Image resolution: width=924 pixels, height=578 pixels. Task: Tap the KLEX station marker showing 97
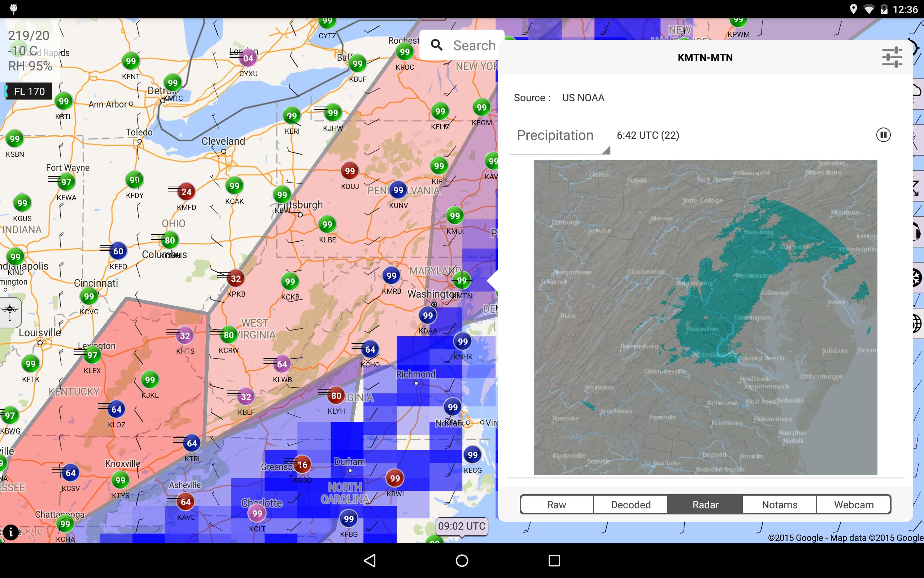(92, 355)
